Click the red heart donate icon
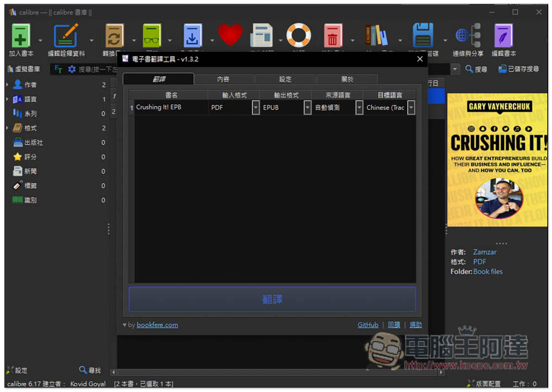Image resolution: width=552 pixels, height=392 pixels. [230, 35]
